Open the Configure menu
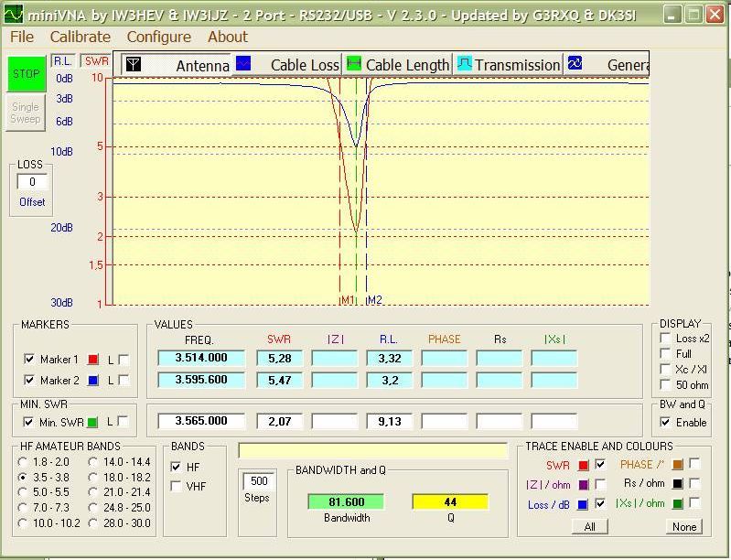The width and height of the screenshot is (731, 560). point(158,37)
